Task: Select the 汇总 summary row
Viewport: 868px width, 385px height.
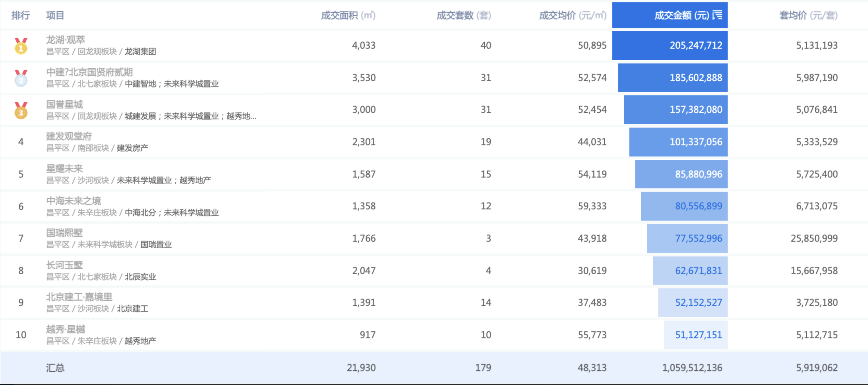Action: click(x=55, y=367)
